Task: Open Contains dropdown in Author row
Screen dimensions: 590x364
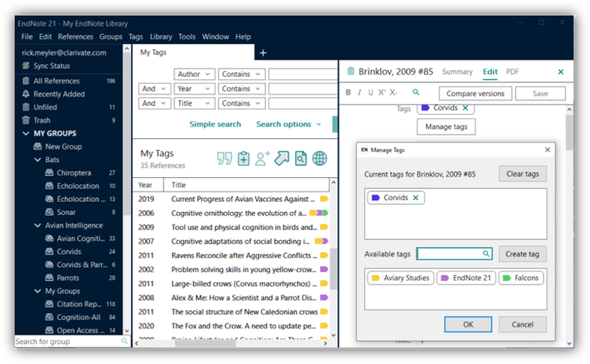Action: [241, 74]
